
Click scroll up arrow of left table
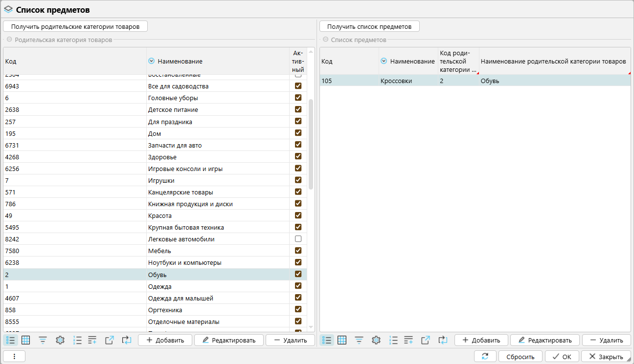[311, 51]
